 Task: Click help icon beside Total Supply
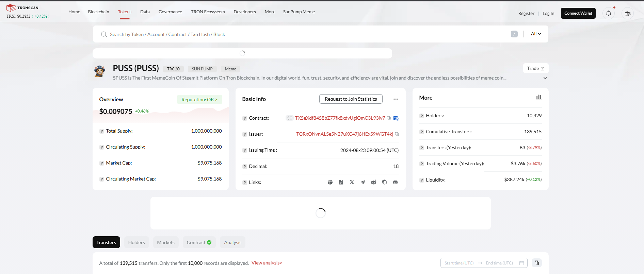click(x=101, y=131)
